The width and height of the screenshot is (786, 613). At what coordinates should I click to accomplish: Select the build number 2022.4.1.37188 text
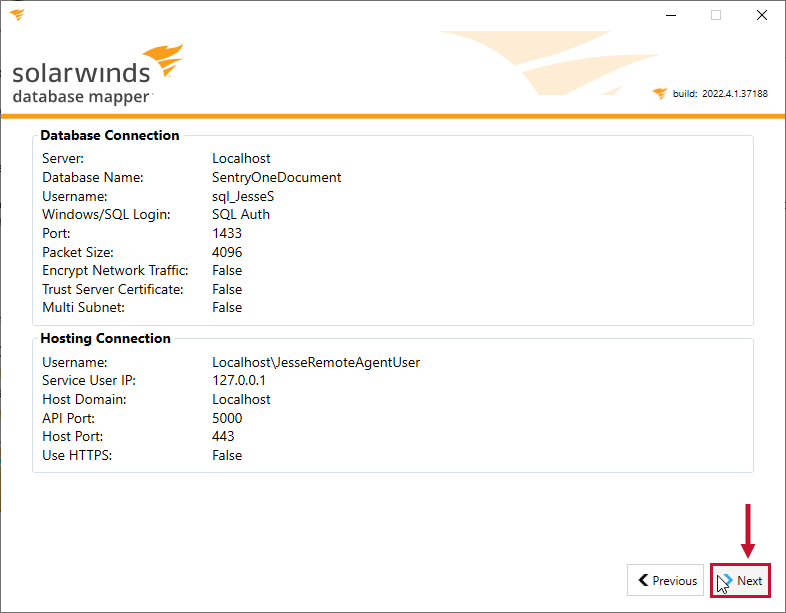[734, 93]
